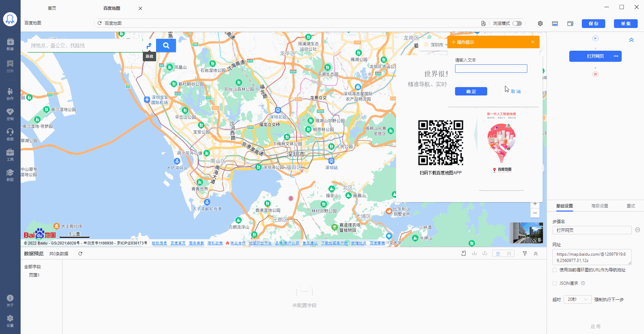Click the address bar page document icon
The width and height of the screenshot is (644, 334).
(483, 23)
